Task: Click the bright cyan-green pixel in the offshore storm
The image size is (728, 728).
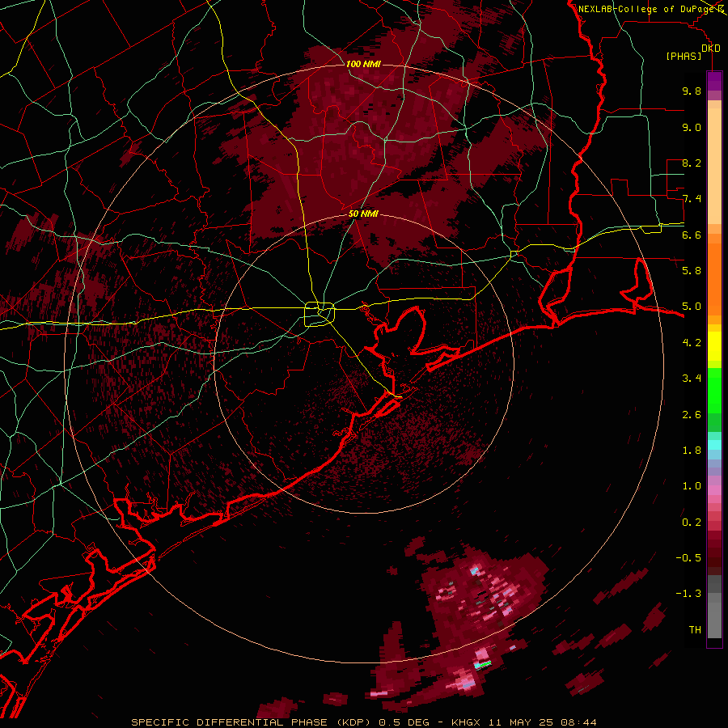Action: 483,666
